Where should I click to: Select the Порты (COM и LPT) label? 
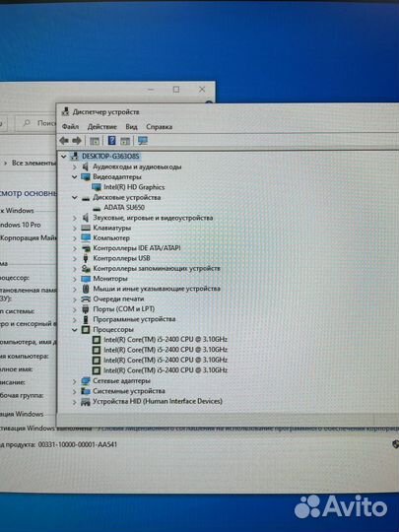point(124,309)
